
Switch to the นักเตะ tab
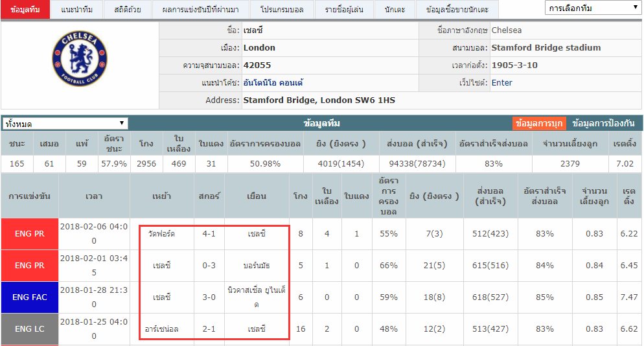(x=395, y=10)
